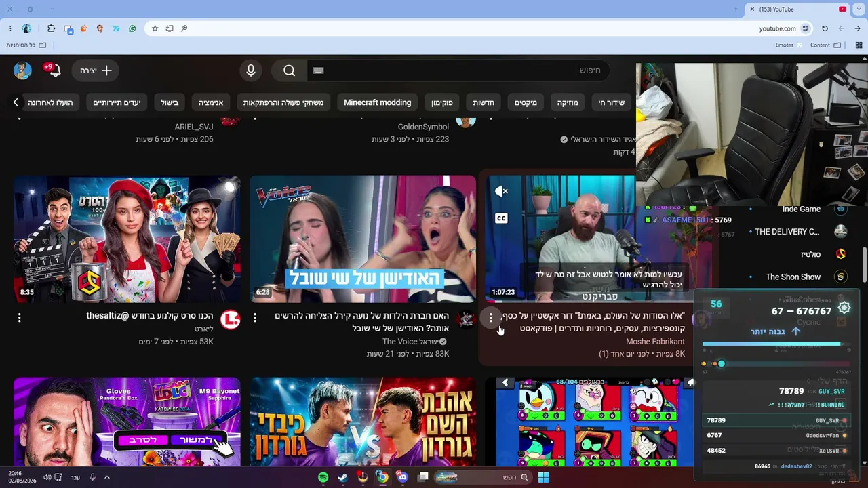Select the יעדים תיירותיים filter chip
This screenshot has width=868, height=488.
[x=117, y=102]
